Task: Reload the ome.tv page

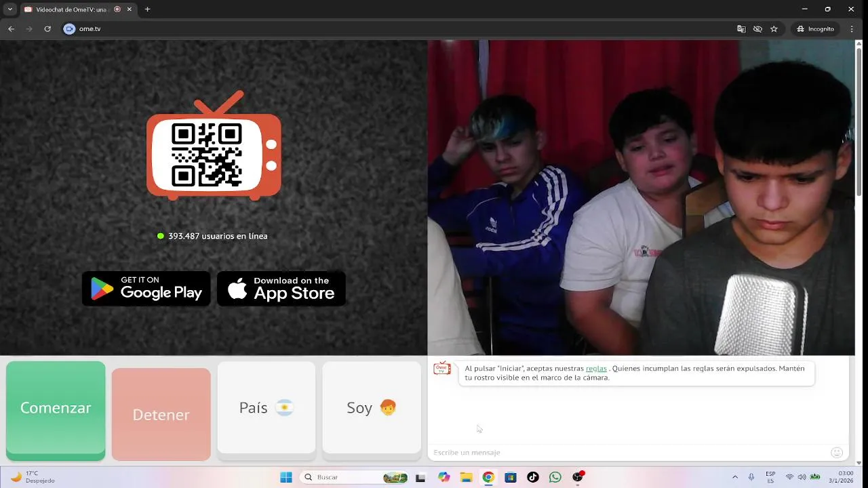Action: tap(47, 28)
